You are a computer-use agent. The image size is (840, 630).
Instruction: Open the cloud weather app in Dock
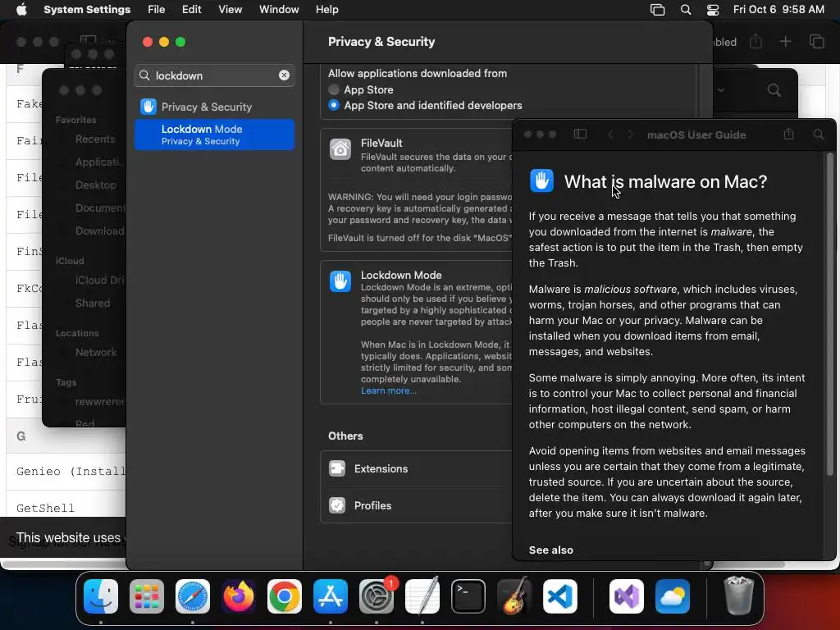point(673,596)
